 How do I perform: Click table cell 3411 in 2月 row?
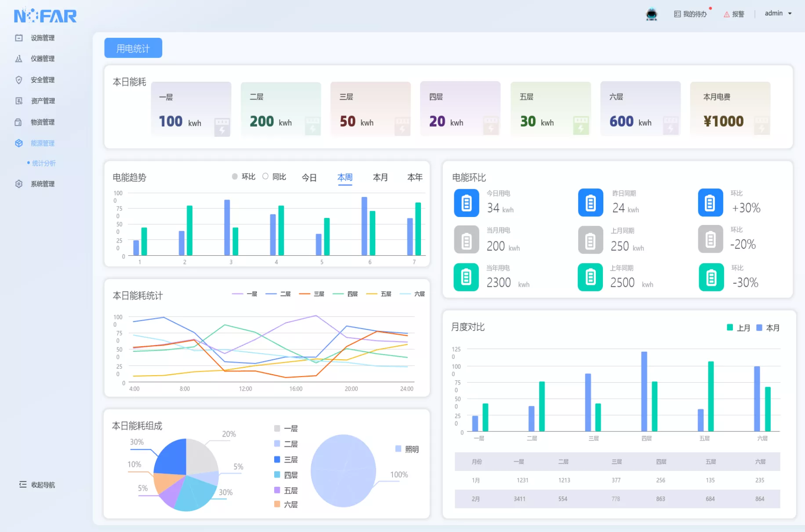click(519, 499)
